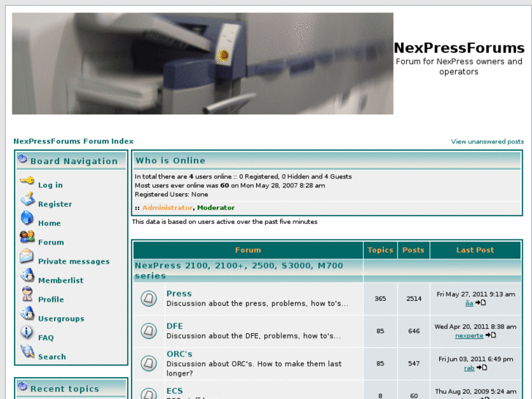The width and height of the screenshot is (532, 399).
Task: Click the blue Home icon
Action: [x=27, y=218]
